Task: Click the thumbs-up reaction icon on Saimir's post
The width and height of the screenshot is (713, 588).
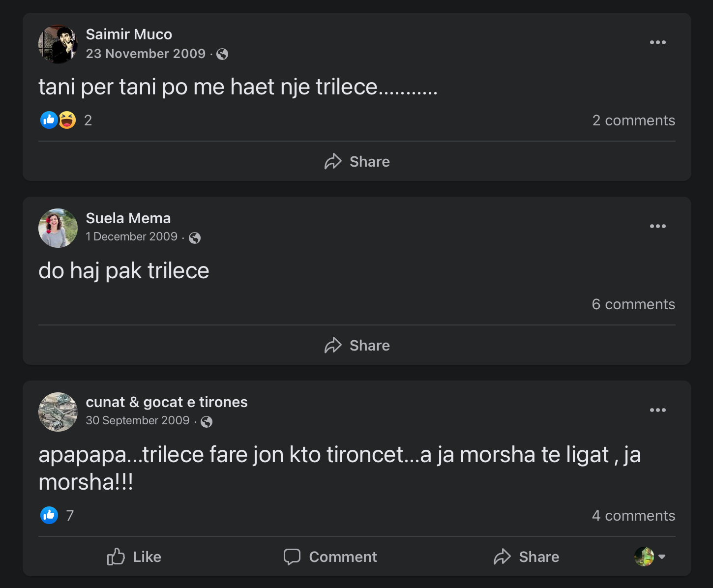Action: (49, 119)
